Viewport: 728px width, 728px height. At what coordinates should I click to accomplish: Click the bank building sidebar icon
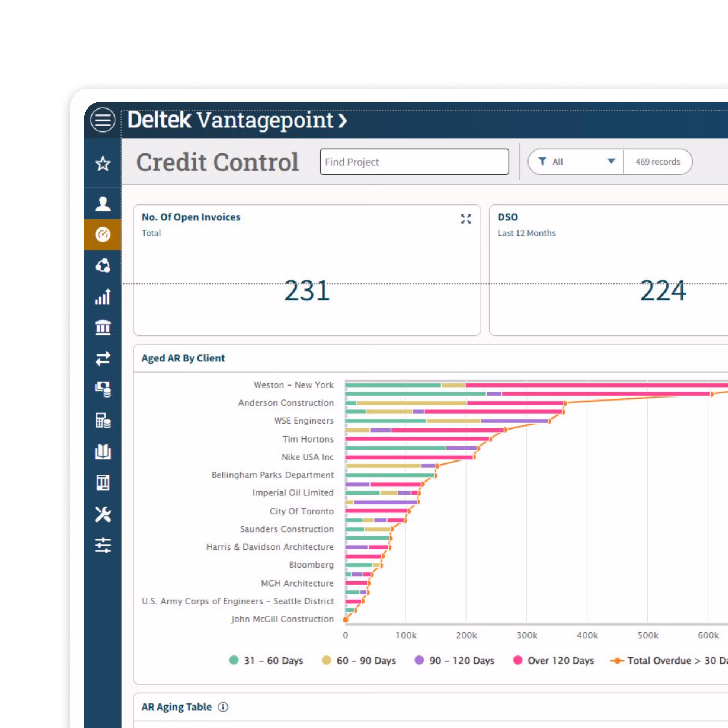click(103, 327)
